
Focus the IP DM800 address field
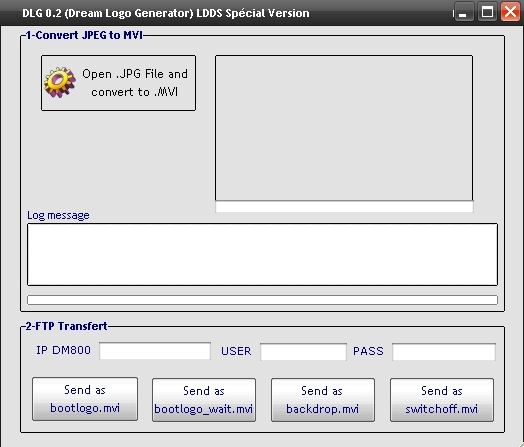pyautogui.click(x=155, y=351)
